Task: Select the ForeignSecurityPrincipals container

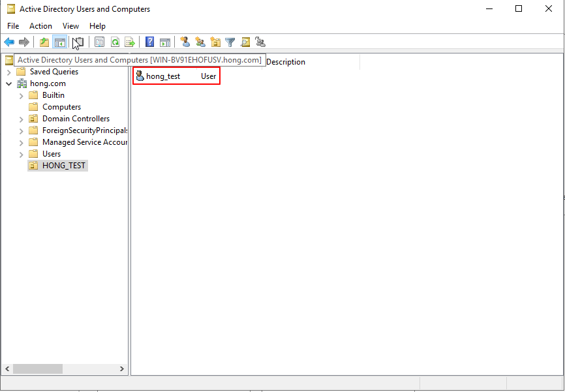Action: 85,130
